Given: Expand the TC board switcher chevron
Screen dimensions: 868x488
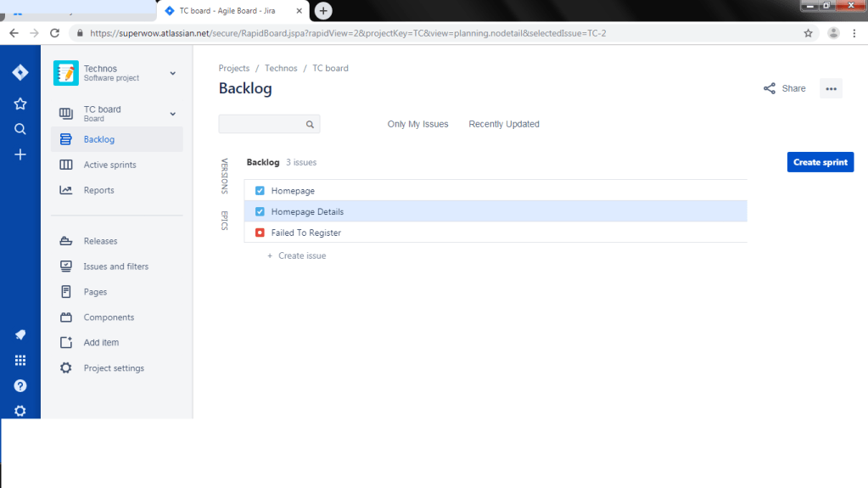Looking at the screenshot, I should click(x=172, y=114).
